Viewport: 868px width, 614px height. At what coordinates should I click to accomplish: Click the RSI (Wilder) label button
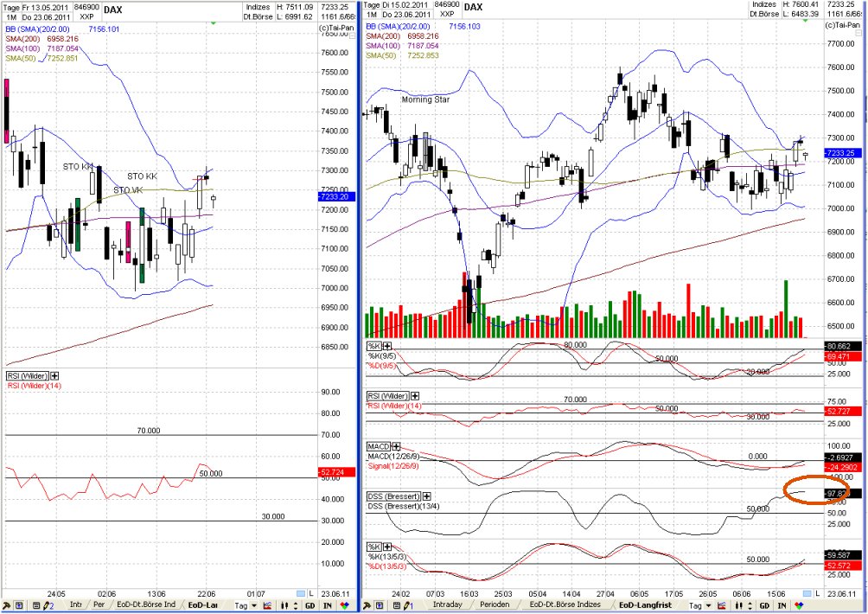(388, 395)
